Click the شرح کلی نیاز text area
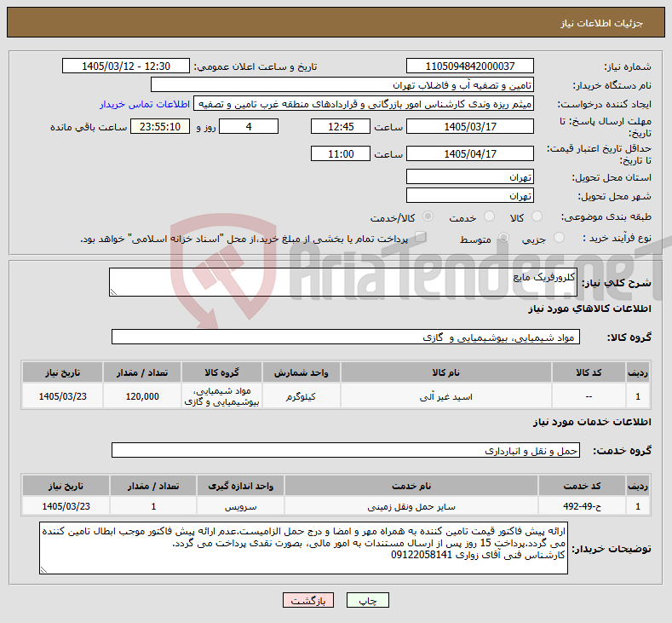 click(x=343, y=282)
